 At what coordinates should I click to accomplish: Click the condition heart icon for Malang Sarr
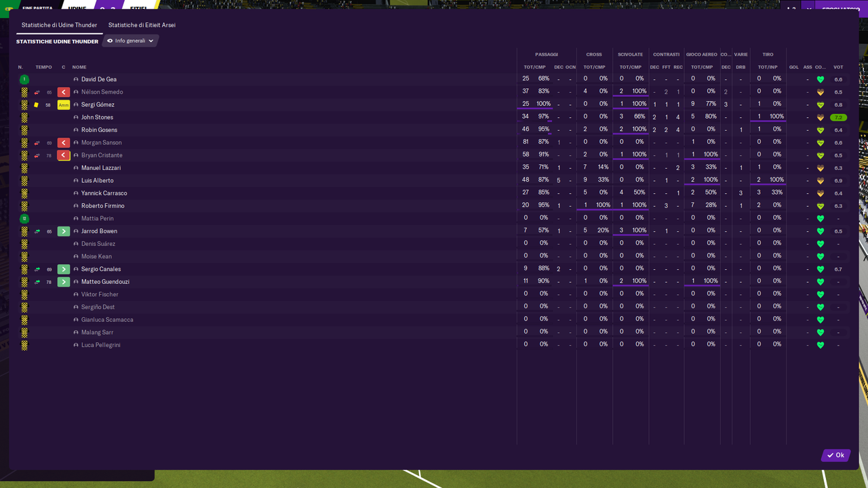coord(821,333)
